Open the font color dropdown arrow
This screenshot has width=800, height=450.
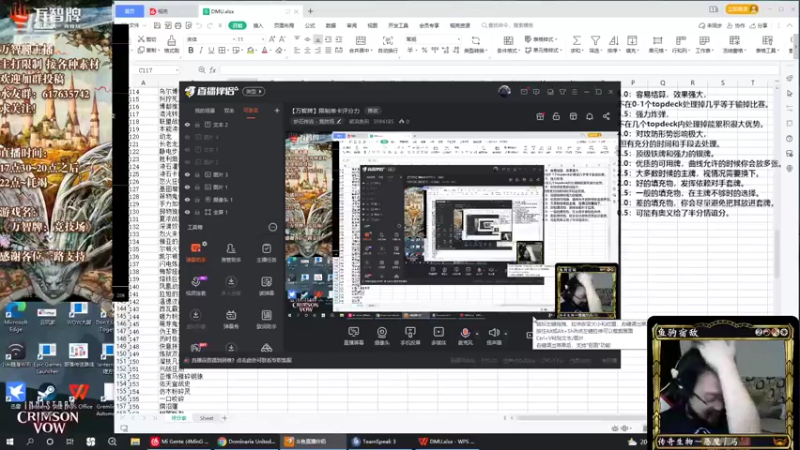tap(271, 51)
